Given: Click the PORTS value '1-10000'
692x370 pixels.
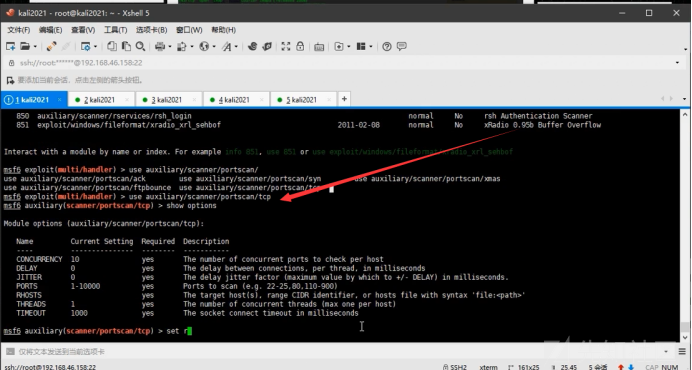Looking at the screenshot, I should pyautogui.click(x=85, y=286).
